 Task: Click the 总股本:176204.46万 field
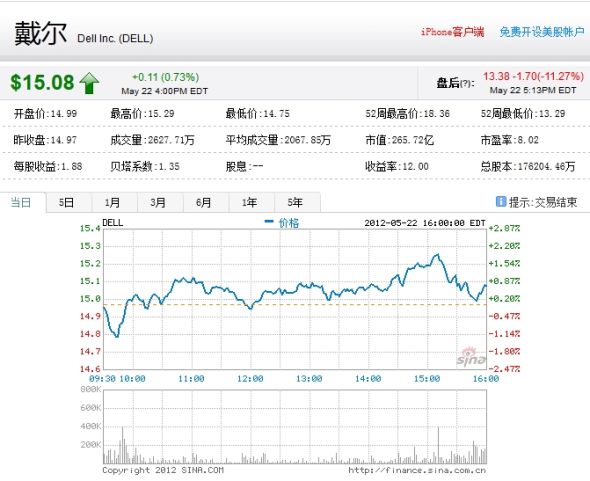coord(528,166)
